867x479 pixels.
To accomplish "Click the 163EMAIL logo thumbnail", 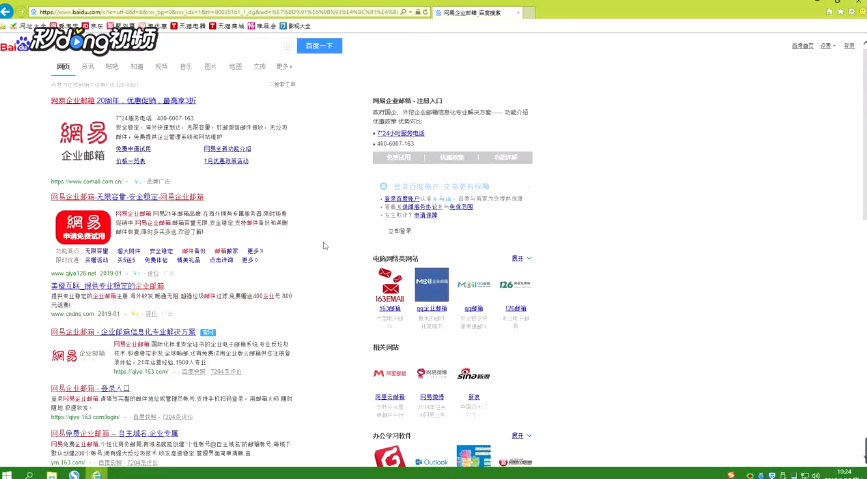I will pos(390,285).
